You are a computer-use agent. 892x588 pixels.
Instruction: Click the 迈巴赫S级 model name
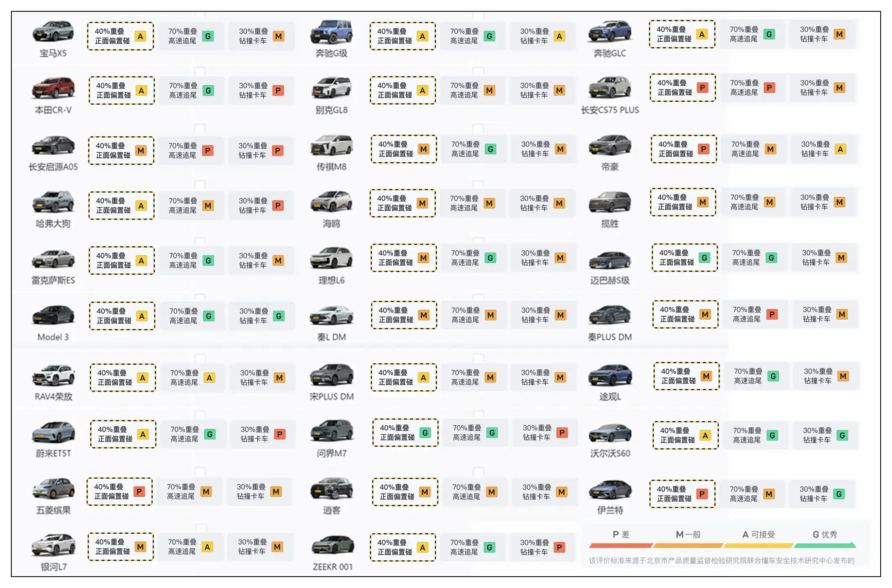pyautogui.click(x=610, y=281)
